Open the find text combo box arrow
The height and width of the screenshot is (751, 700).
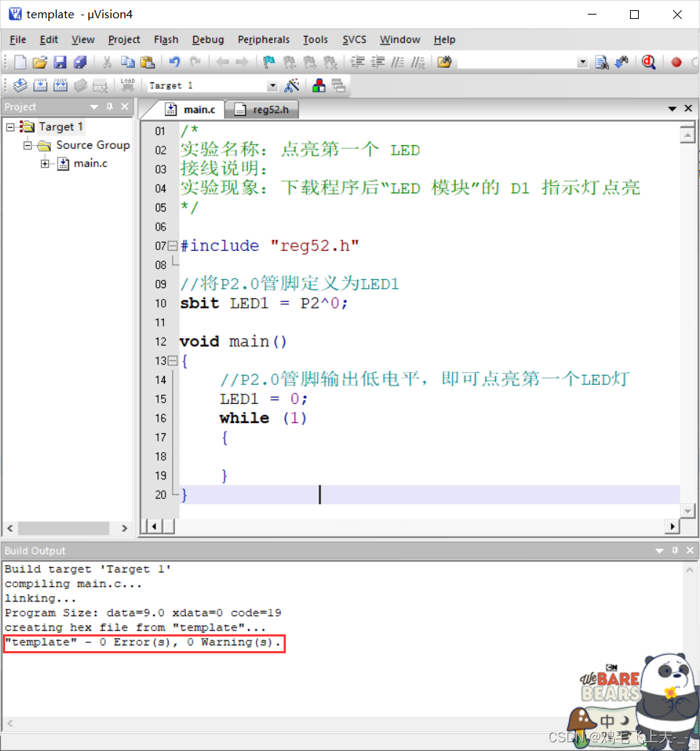(583, 62)
